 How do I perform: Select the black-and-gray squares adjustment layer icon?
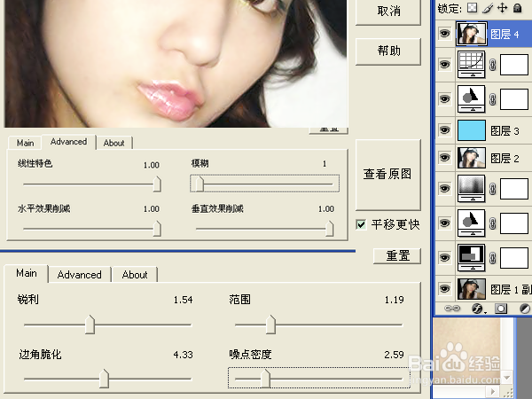(x=471, y=257)
